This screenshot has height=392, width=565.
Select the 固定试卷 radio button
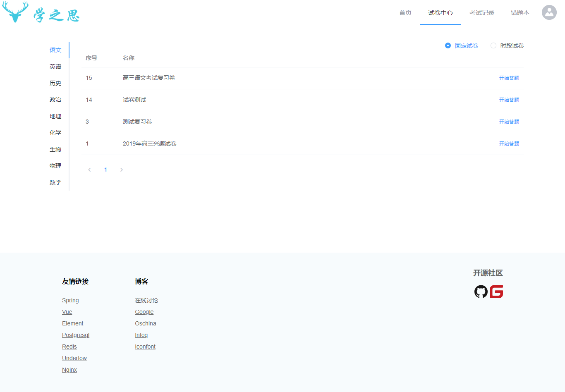coord(448,45)
